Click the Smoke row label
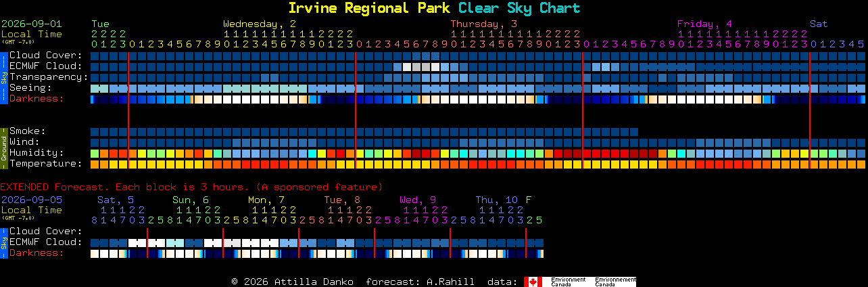 tap(28, 131)
